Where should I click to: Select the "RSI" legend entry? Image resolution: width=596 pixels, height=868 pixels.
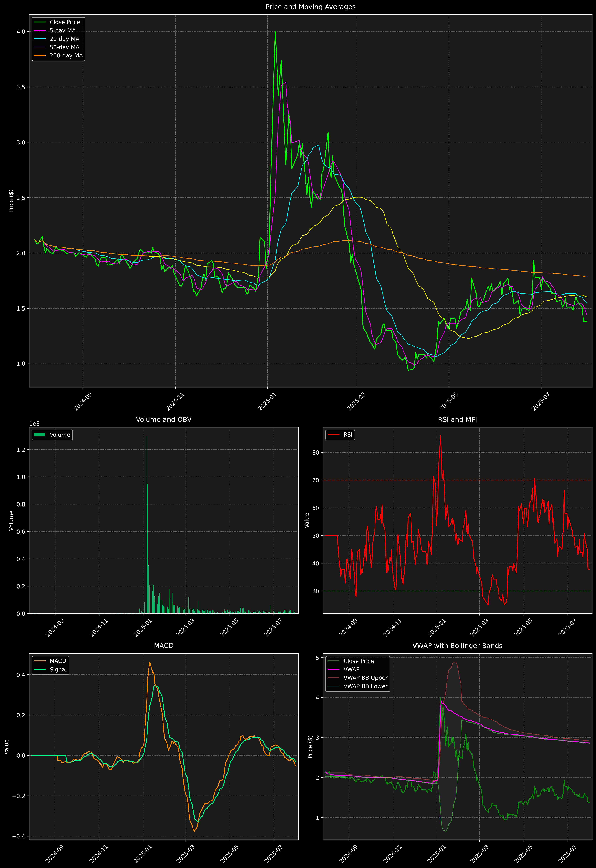point(340,435)
